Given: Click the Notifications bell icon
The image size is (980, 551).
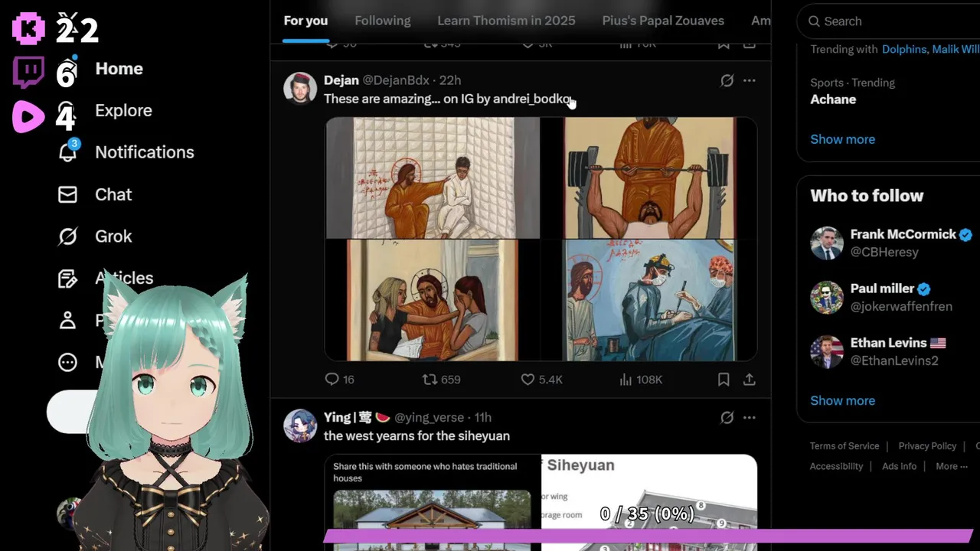Looking at the screenshot, I should click(68, 152).
